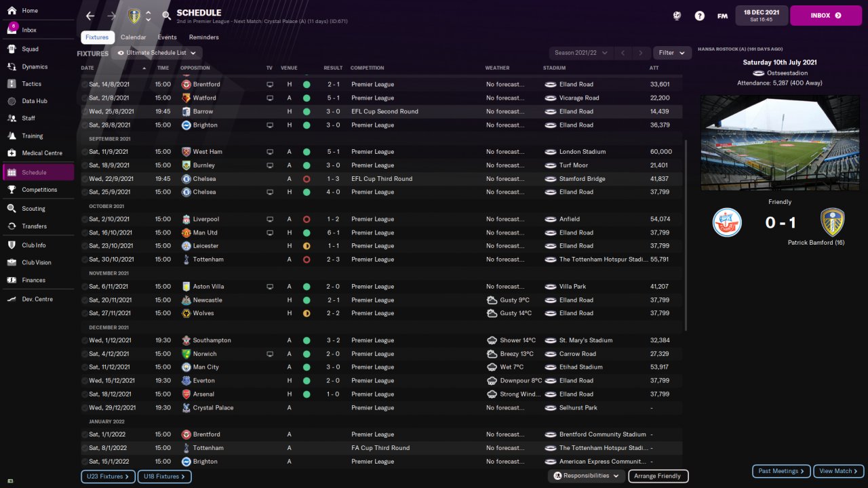
Task: Open the FM menu button
Action: coord(723,16)
